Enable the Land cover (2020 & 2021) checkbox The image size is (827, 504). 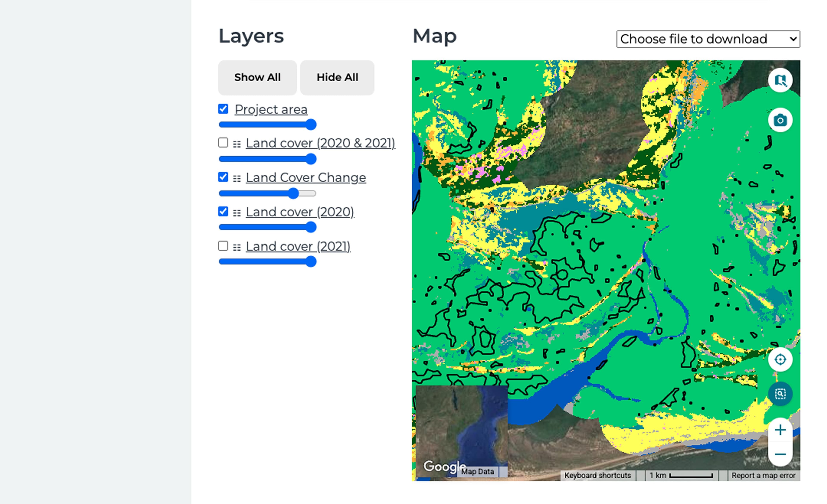223,143
